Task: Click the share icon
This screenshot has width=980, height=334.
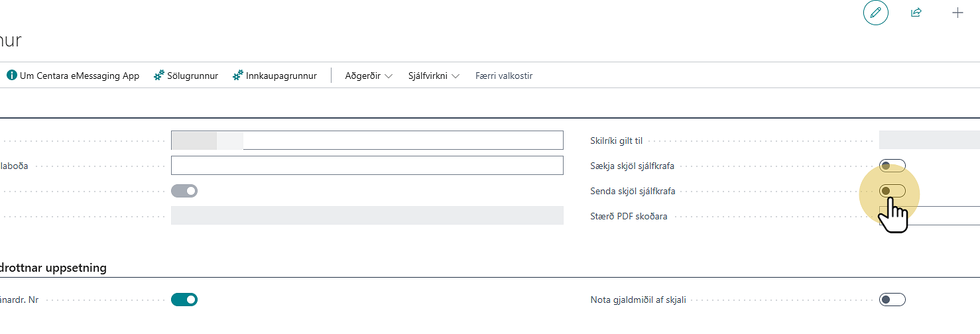Action: pyautogui.click(x=916, y=13)
